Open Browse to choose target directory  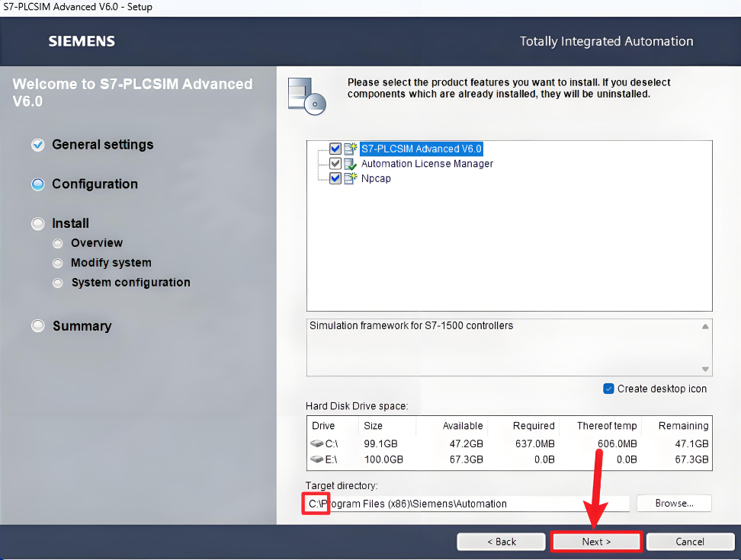tap(674, 504)
